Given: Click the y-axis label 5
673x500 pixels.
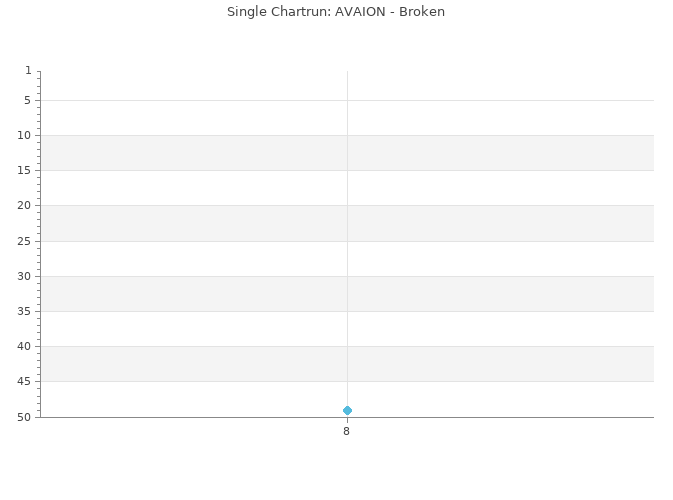Looking at the screenshot, I should click(x=27, y=100).
